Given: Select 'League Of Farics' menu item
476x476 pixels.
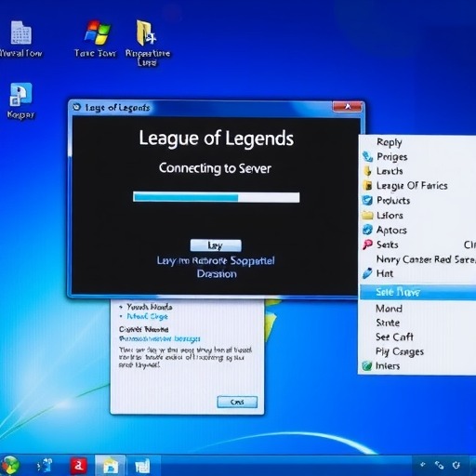Looking at the screenshot, I should coord(412,186).
